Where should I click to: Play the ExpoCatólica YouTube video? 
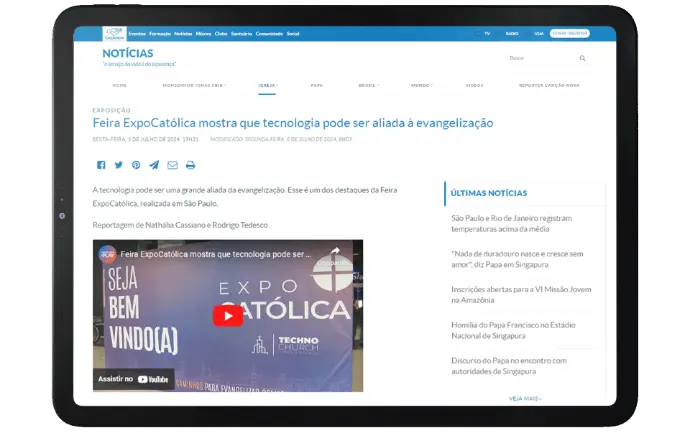pos(227,315)
